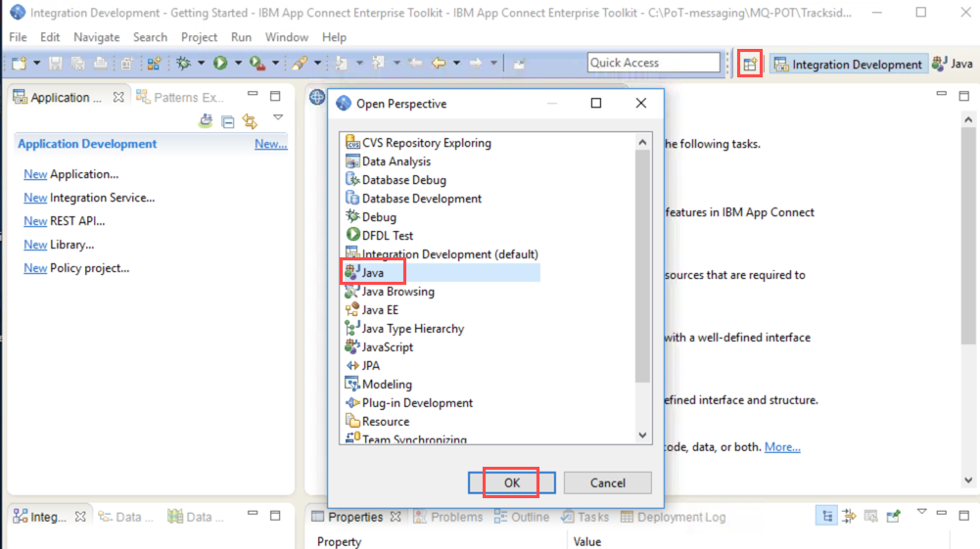This screenshot has width=980, height=549.
Task: Click the OK button in Open Perspective
Action: pos(512,482)
